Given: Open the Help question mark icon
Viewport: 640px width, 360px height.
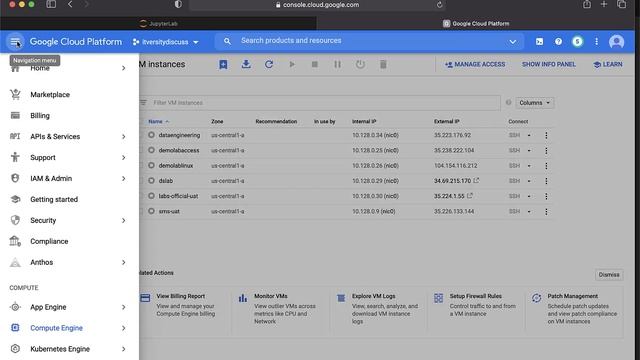Looking at the screenshot, I should click(x=558, y=42).
